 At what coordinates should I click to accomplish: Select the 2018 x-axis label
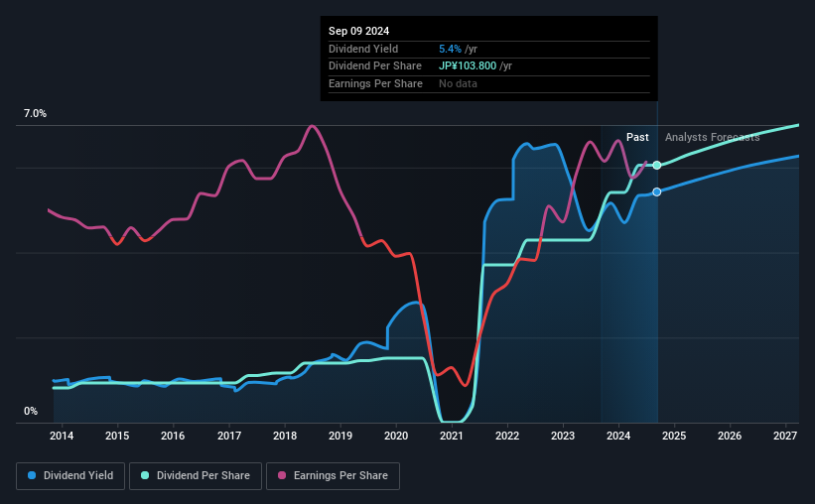(x=285, y=436)
